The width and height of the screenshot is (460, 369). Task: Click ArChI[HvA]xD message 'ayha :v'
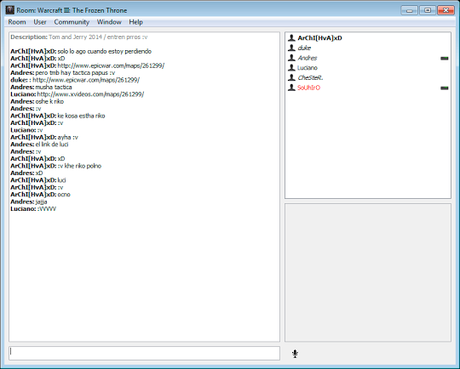tap(68, 137)
